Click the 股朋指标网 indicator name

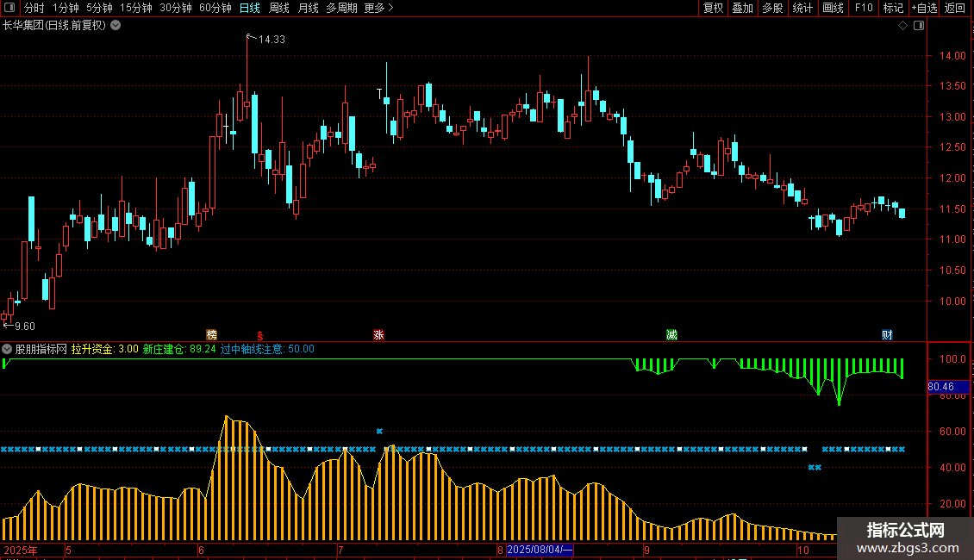[41, 349]
